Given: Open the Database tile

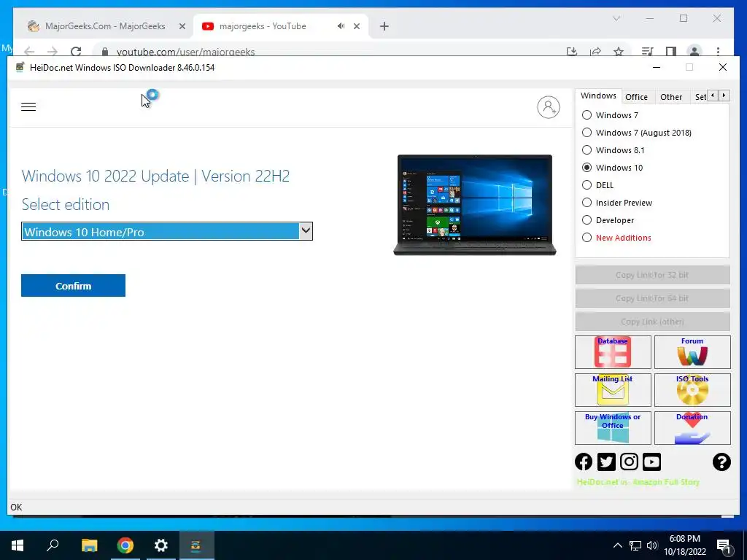Looking at the screenshot, I should (x=613, y=352).
